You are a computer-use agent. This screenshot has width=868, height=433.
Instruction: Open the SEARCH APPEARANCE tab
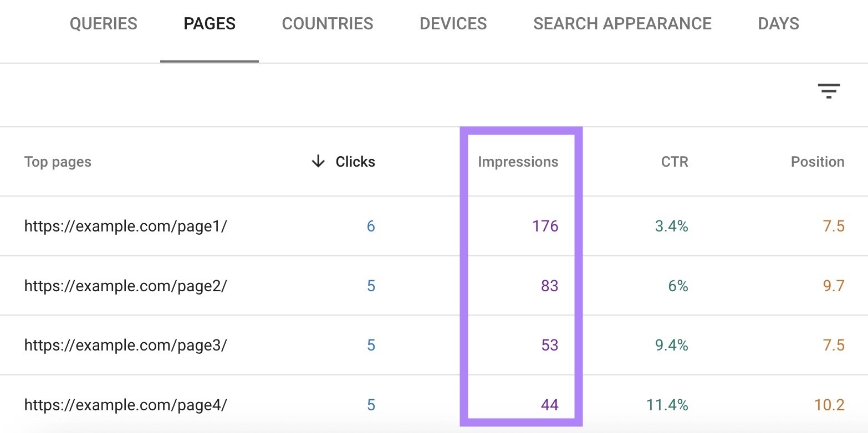point(622,23)
